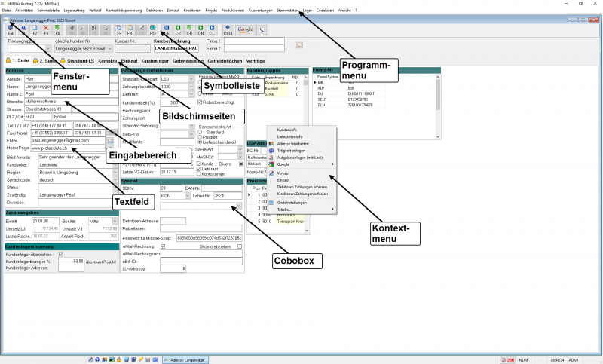This screenshot has height=364, width=603.
Task: Click the Kurzbezeichnung input field
Action: (176, 48)
